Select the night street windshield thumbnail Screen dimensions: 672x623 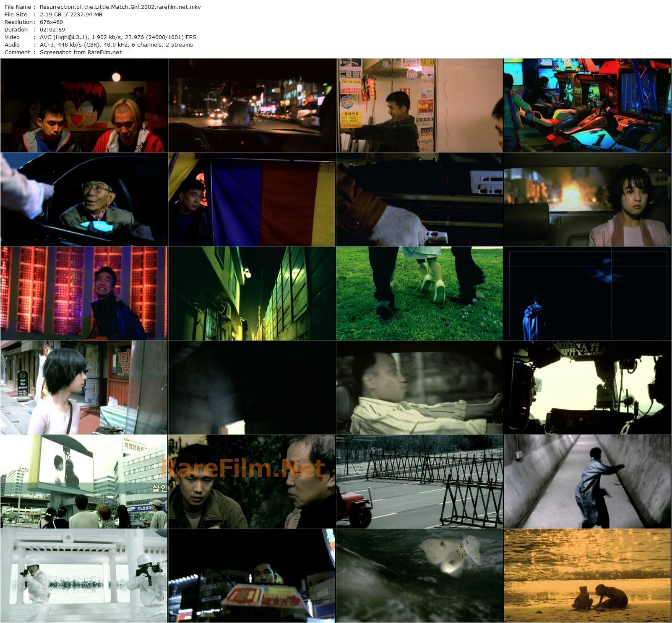point(252,105)
